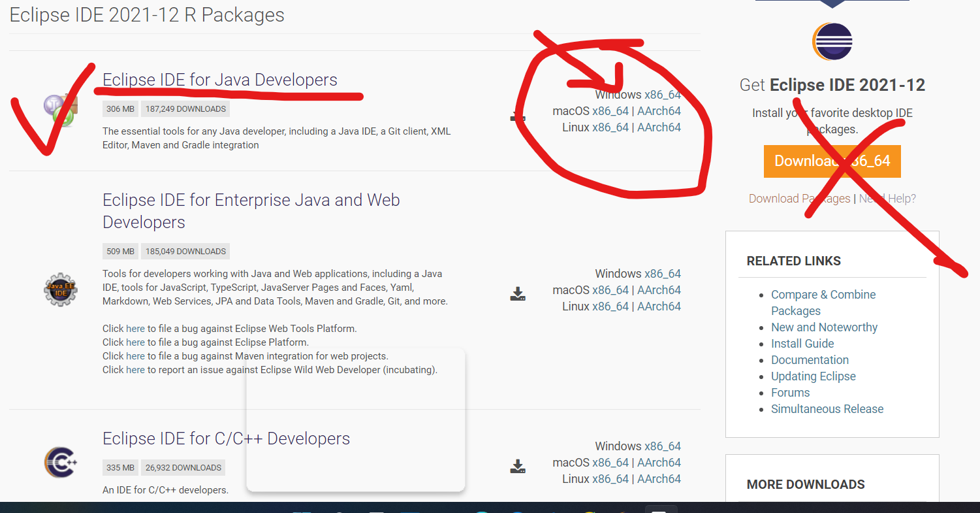The height and width of the screenshot is (513, 980).
Task: Click download icon for C/C++ Developers package
Action: [518, 467]
